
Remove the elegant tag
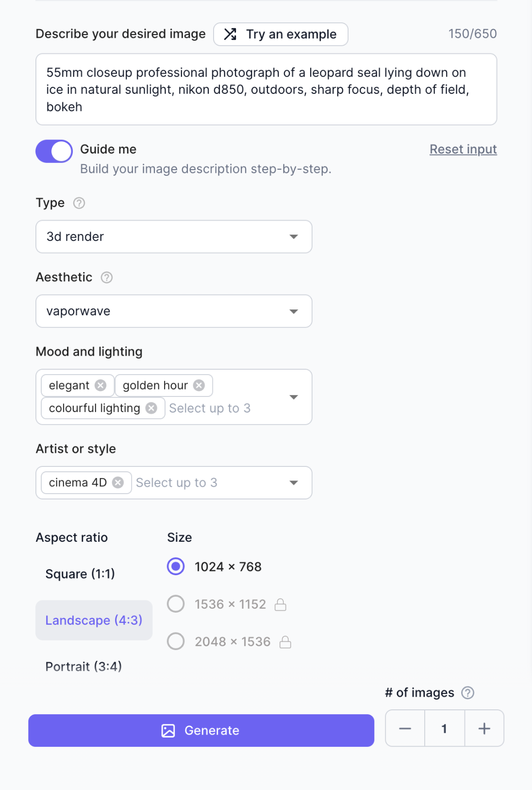[100, 385]
